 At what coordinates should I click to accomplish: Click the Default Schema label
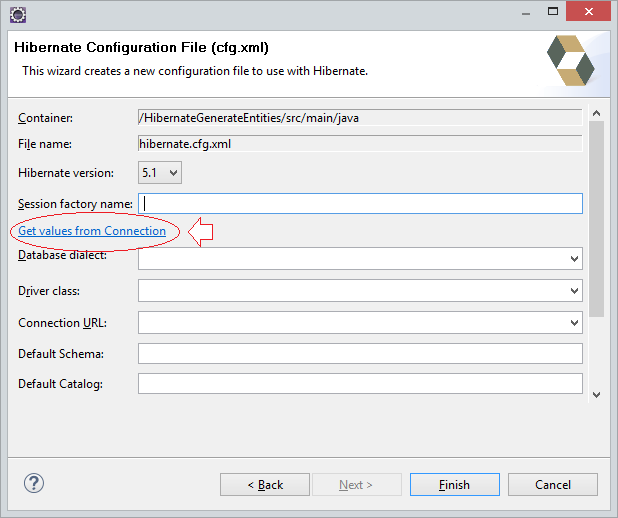[x=61, y=354]
